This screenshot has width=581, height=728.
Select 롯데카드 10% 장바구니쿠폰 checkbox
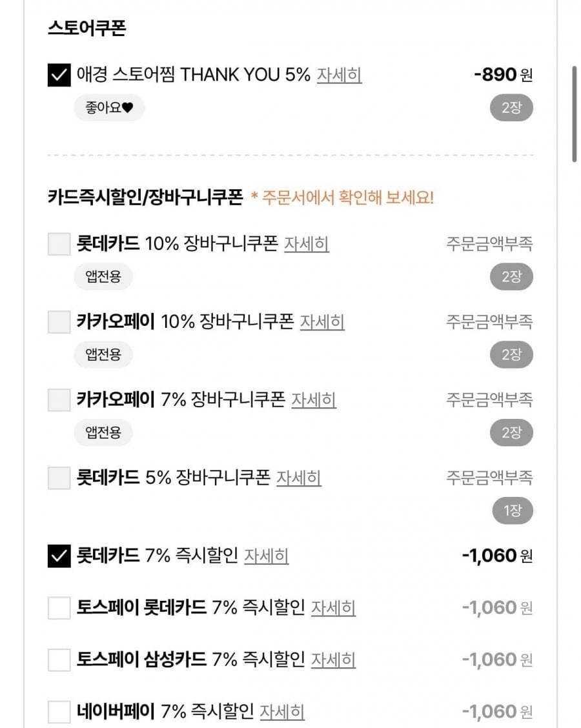[59, 245]
